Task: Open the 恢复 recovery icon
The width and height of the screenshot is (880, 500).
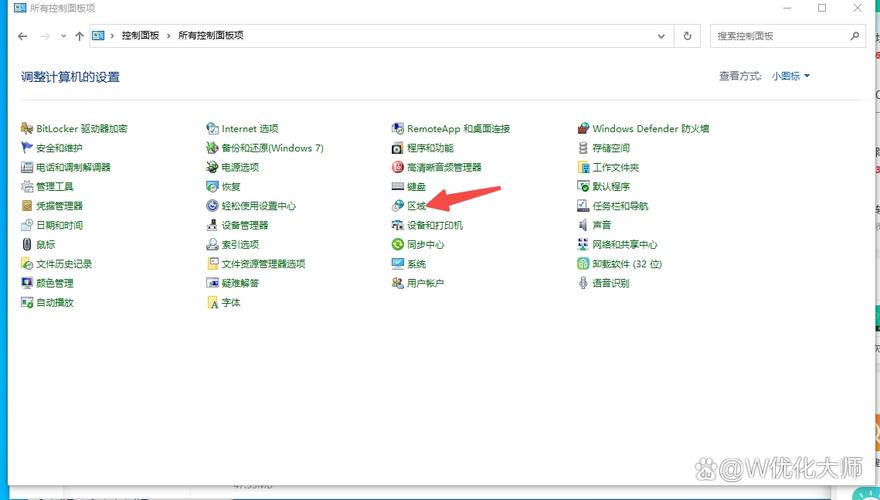Action: pyautogui.click(x=212, y=186)
